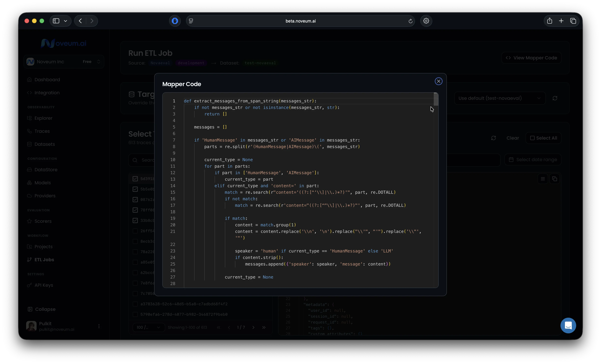The image size is (601, 364).
Task: Toggle the browser sidebar icon
Action: pyautogui.click(x=56, y=21)
